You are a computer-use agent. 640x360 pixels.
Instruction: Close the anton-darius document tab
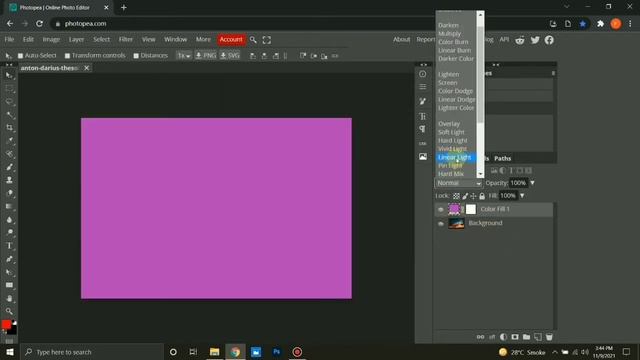[87, 68]
